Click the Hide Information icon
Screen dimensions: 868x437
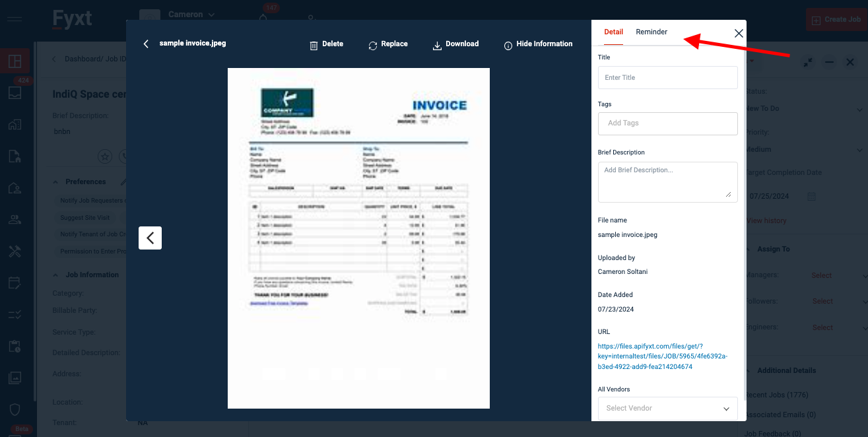click(x=508, y=45)
